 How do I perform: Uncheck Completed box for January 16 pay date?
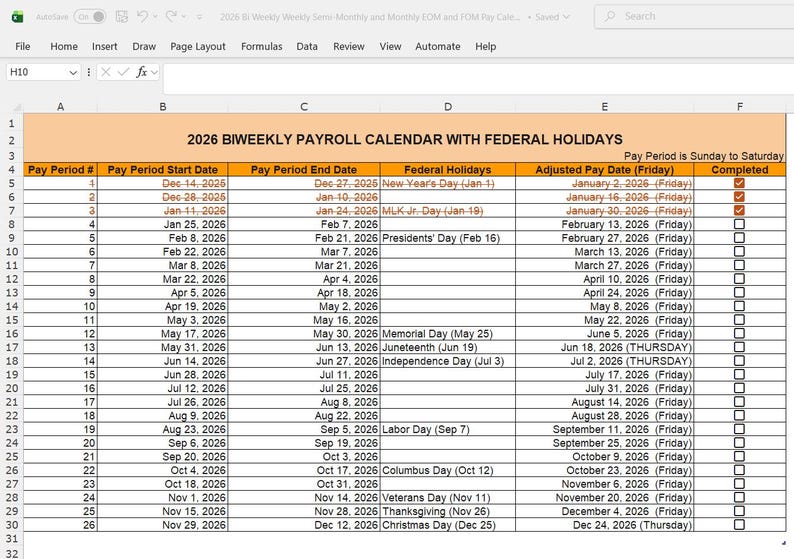[x=739, y=196]
